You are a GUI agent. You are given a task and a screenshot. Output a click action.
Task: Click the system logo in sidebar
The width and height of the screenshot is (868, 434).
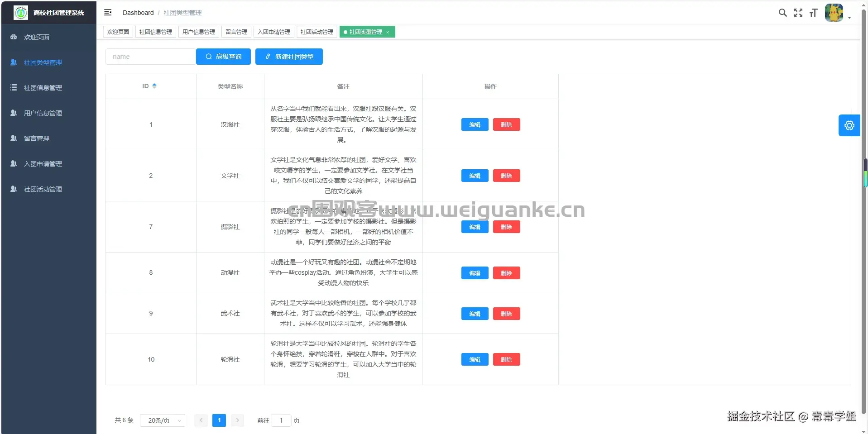21,13
